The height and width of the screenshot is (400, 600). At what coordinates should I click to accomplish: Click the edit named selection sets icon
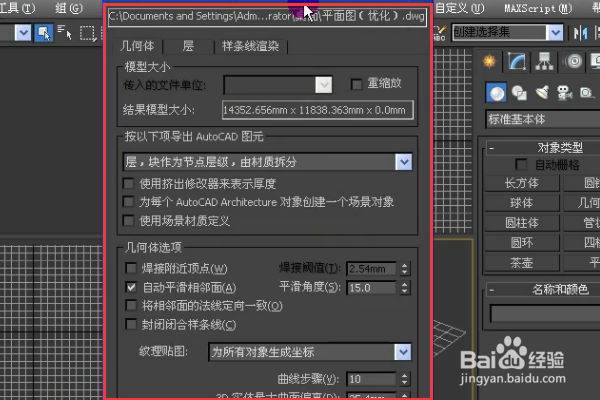tap(440, 33)
